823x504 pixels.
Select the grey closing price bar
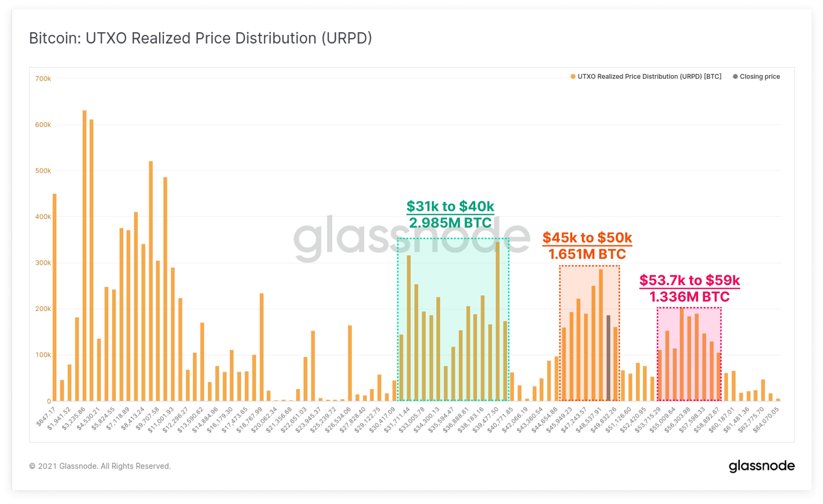pos(608,358)
